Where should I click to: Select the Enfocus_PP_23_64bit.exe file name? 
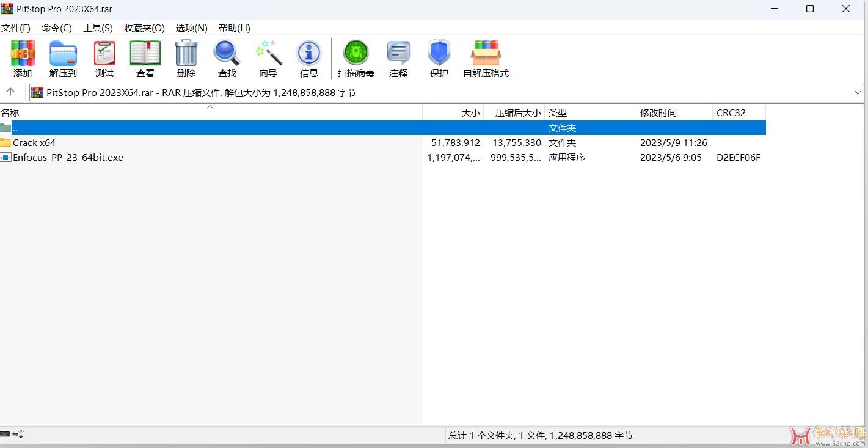tap(68, 157)
